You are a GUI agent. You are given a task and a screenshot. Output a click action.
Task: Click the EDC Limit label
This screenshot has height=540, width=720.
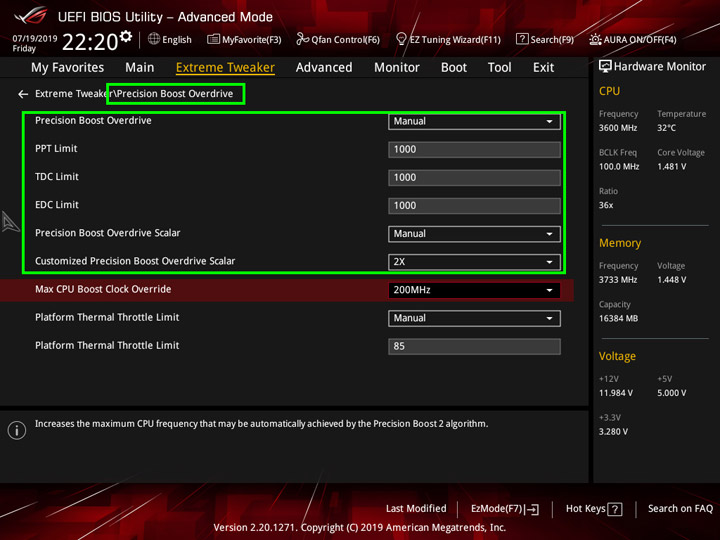click(56, 205)
